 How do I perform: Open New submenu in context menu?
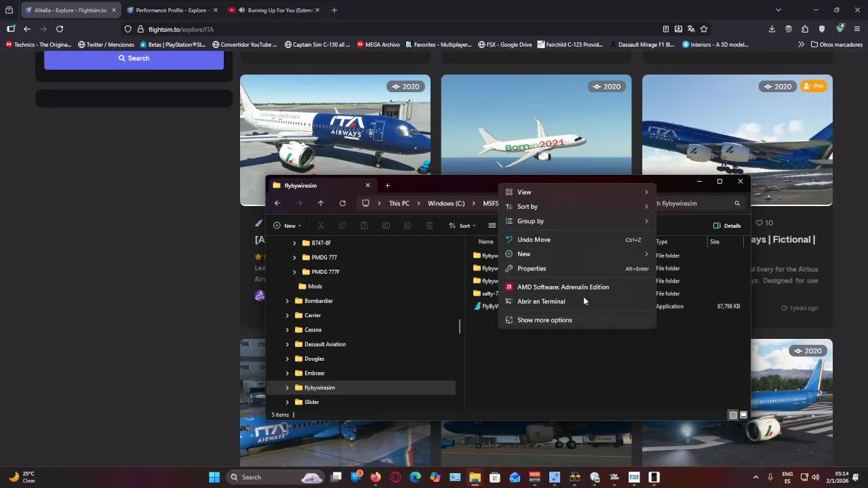click(x=577, y=254)
